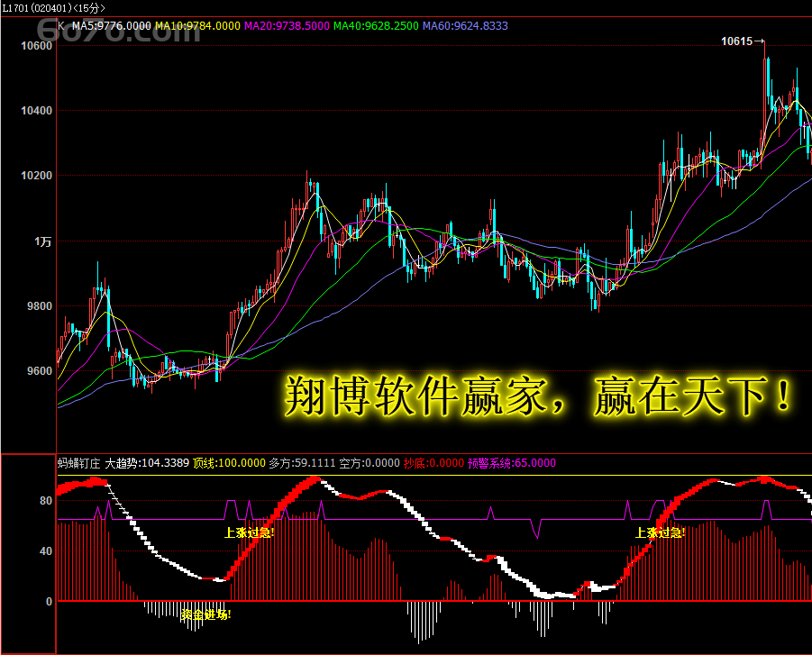Select the 多方:59.1111 value label

[x=303, y=463]
